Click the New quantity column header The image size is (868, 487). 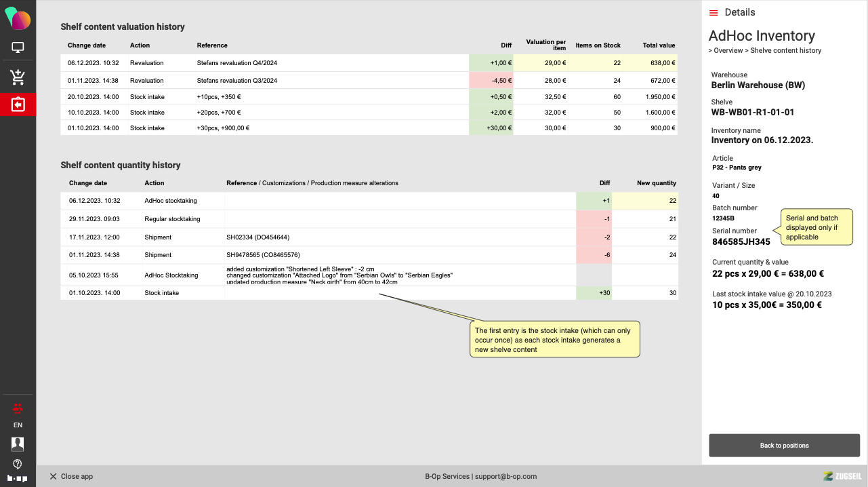pyautogui.click(x=656, y=183)
